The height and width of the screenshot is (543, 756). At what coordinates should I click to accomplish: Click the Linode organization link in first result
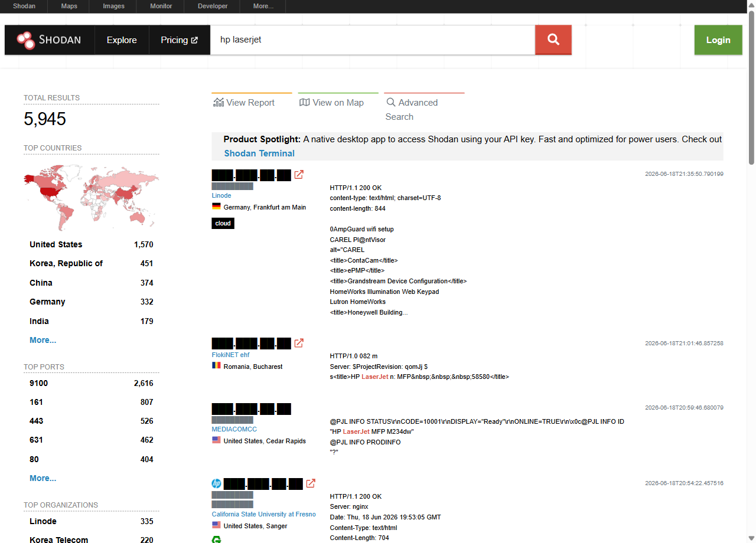(x=221, y=195)
